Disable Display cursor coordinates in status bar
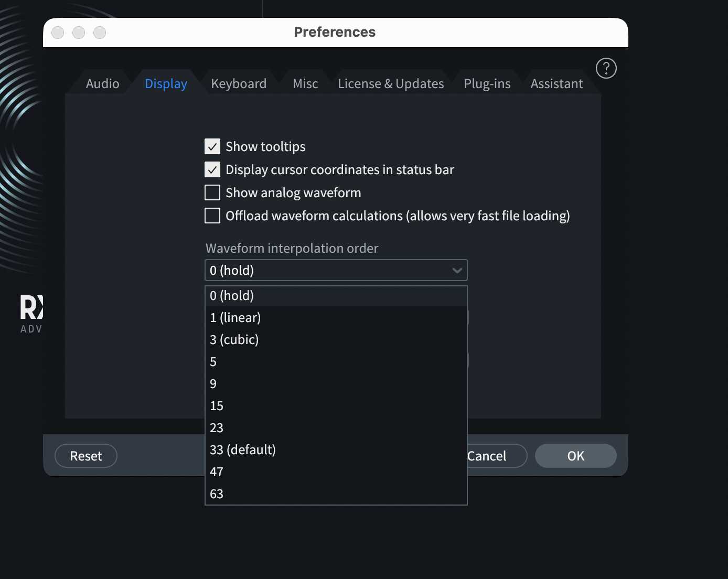 [x=212, y=169]
